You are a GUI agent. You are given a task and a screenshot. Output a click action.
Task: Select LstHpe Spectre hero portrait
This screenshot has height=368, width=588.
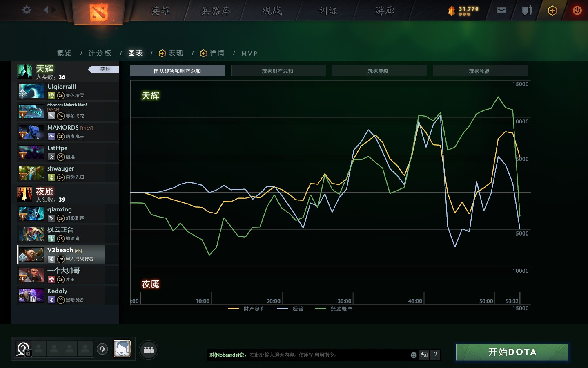coord(31,153)
